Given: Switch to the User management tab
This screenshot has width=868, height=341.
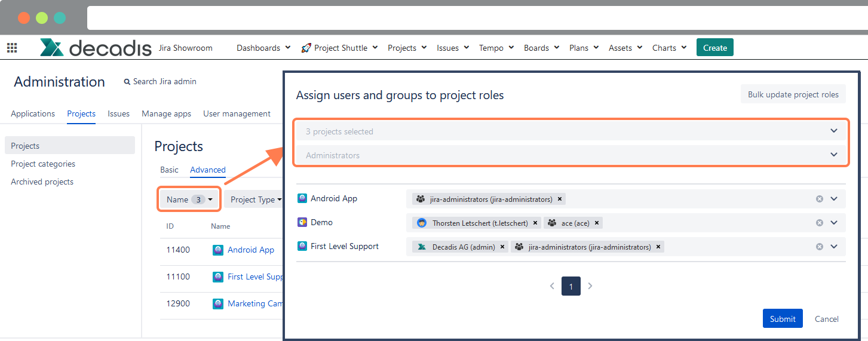Looking at the screenshot, I should [237, 113].
